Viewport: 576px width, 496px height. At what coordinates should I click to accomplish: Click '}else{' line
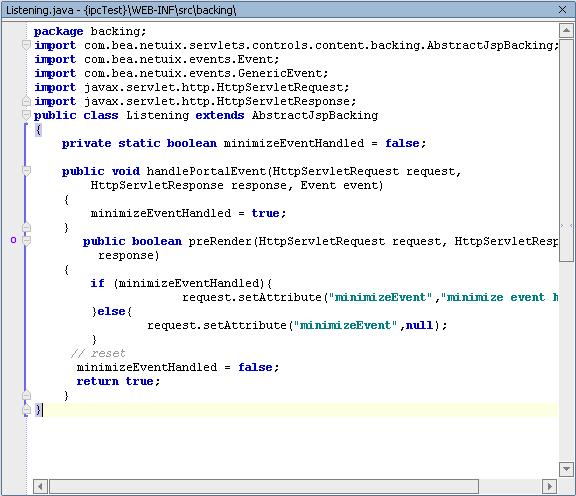coord(112,311)
